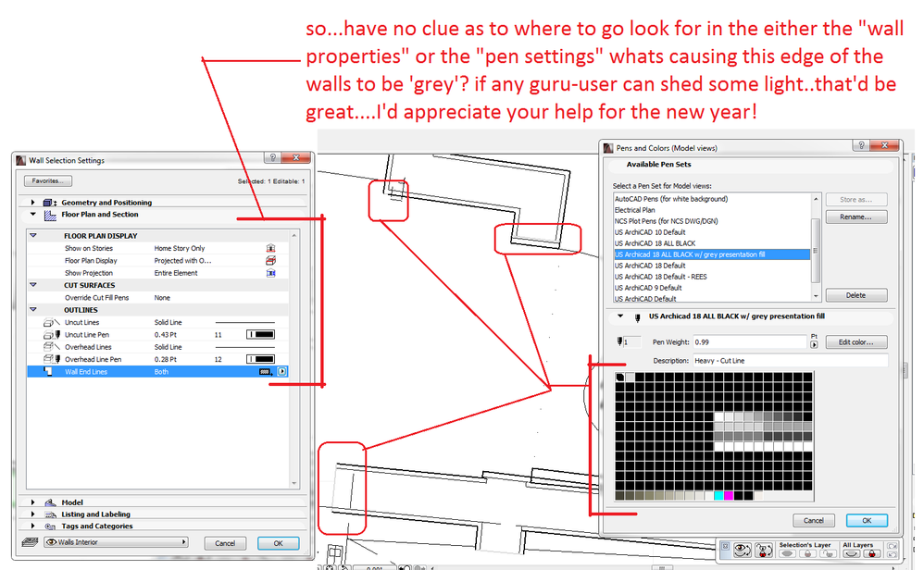
Task: Click the Rename... button
Action: pos(856,217)
